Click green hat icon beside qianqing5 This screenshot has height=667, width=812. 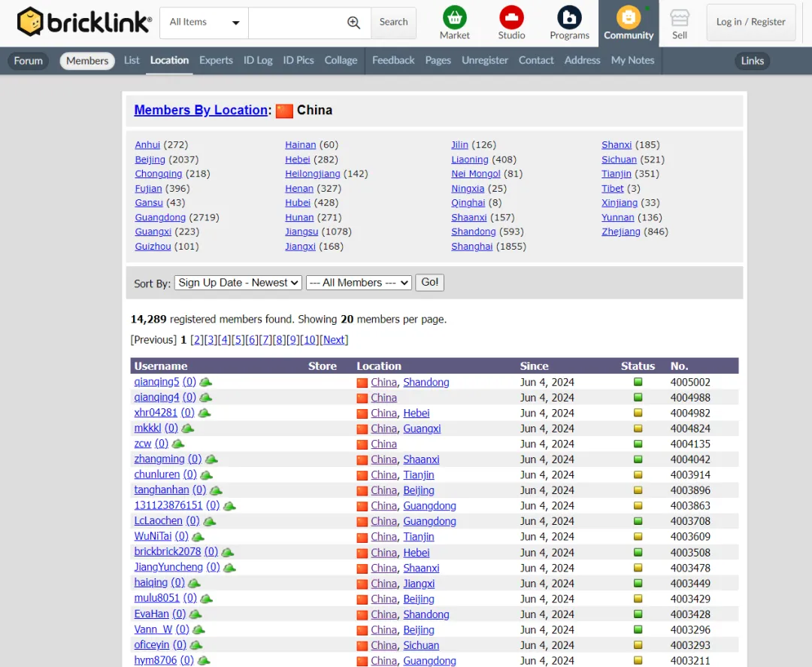205,382
